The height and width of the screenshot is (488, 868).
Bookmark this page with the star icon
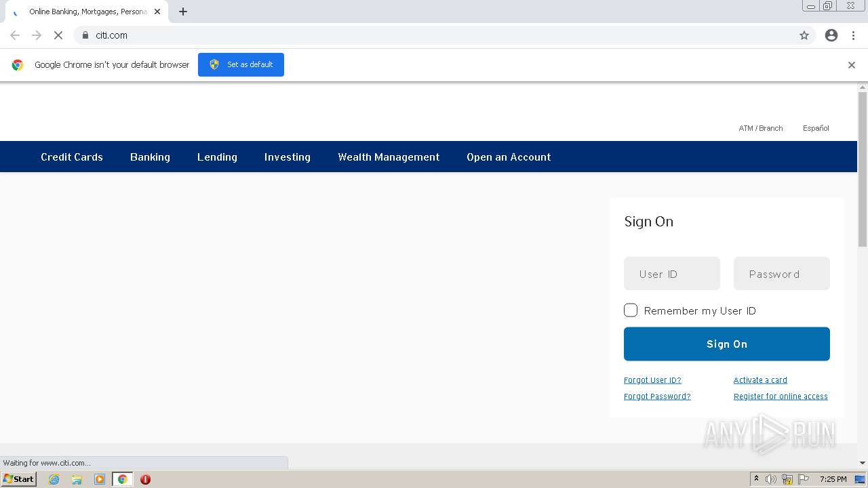tap(804, 35)
